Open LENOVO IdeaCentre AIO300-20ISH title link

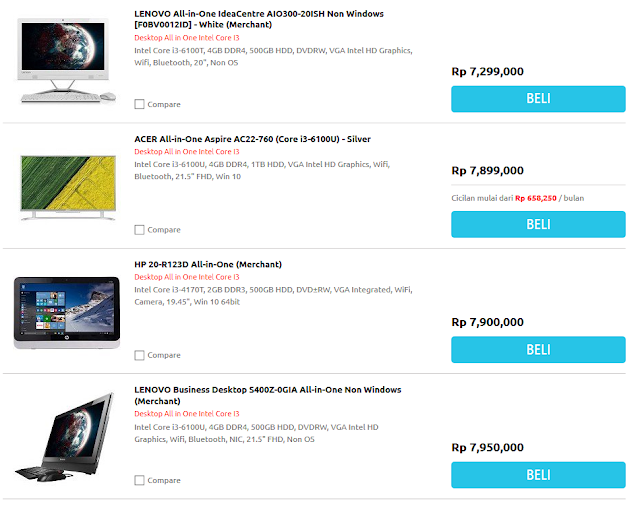pyautogui.click(x=259, y=19)
